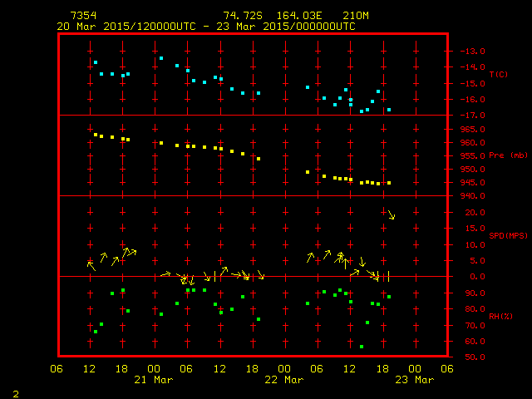Select the 22 Mar date label

point(284,379)
